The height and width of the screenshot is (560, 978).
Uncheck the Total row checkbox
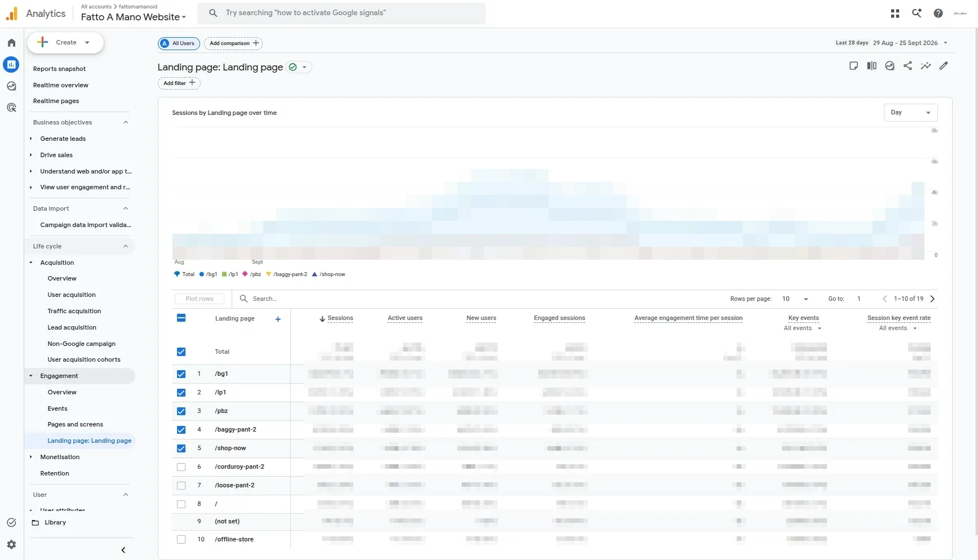(181, 352)
